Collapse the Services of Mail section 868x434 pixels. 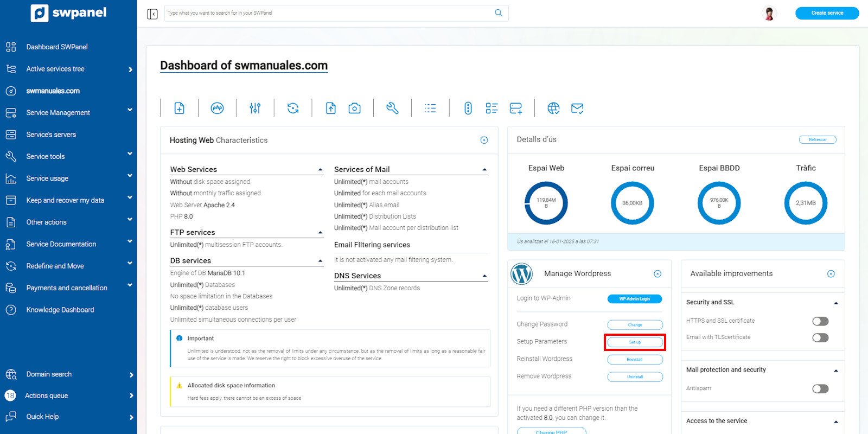485,170
